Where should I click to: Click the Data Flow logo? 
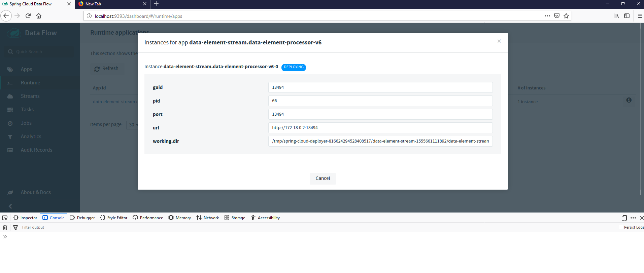[32, 33]
